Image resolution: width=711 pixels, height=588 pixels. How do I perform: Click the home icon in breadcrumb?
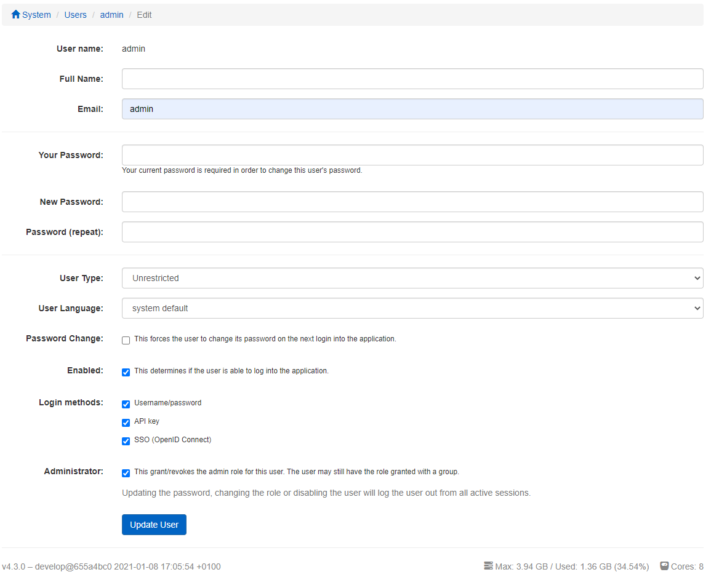pyautogui.click(x=16, y=14)
